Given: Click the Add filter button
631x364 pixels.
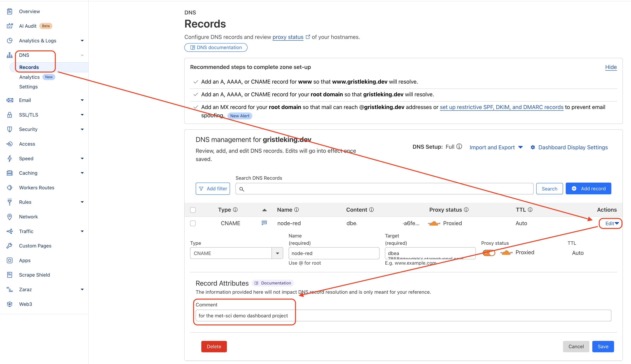Looking at the screenshot, I should (x=213, y=189).
